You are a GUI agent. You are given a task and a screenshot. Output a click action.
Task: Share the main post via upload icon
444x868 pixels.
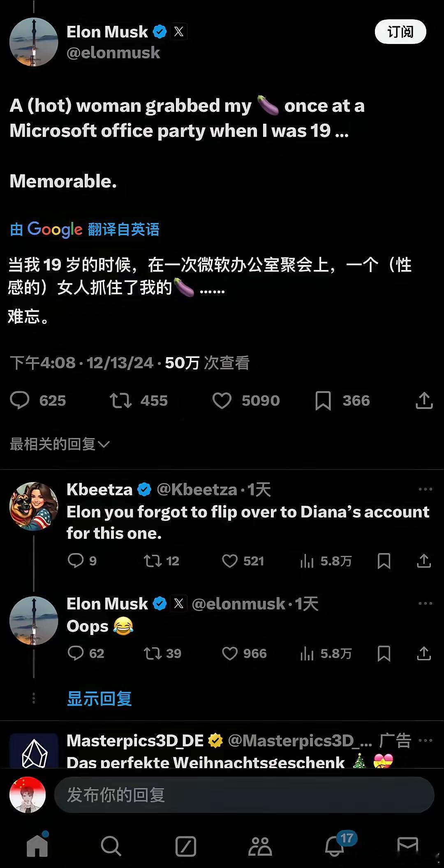[x=424, y=401]
